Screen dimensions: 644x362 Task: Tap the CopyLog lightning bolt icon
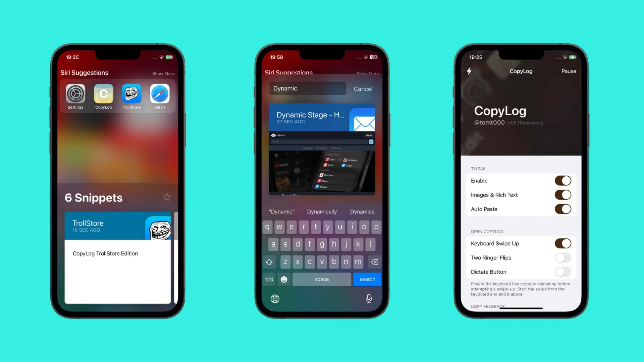click(x=470, y=71)
